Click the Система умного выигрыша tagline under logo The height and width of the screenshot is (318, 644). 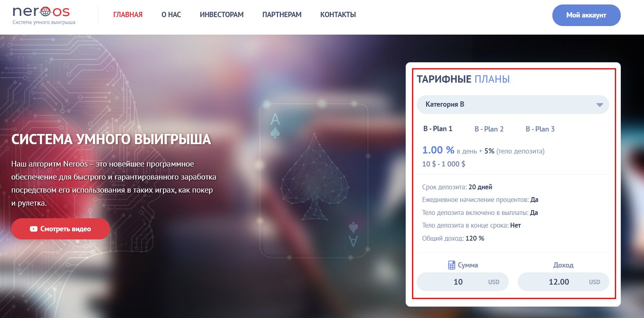tap(44, 22)
